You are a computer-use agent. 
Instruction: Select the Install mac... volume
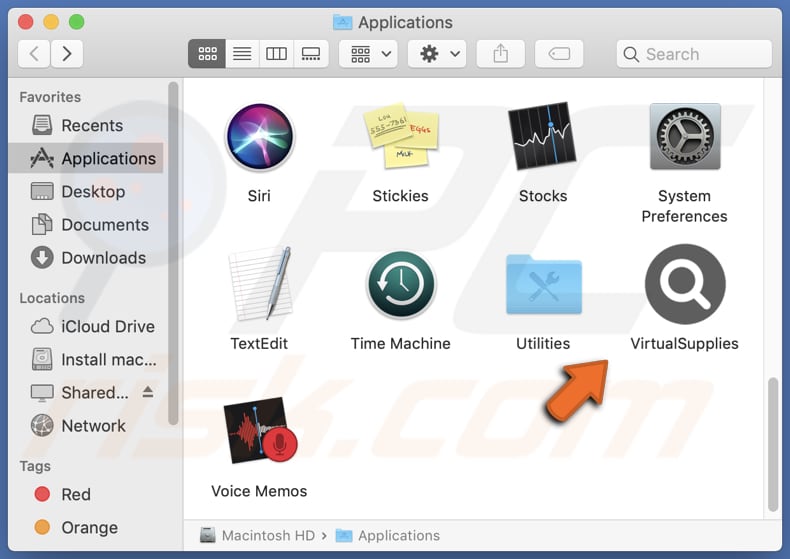tap(86, 360)
